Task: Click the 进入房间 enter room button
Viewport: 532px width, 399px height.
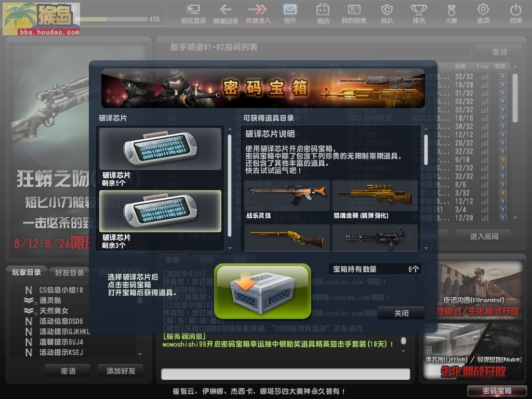Action: click(x=484, y=236)
